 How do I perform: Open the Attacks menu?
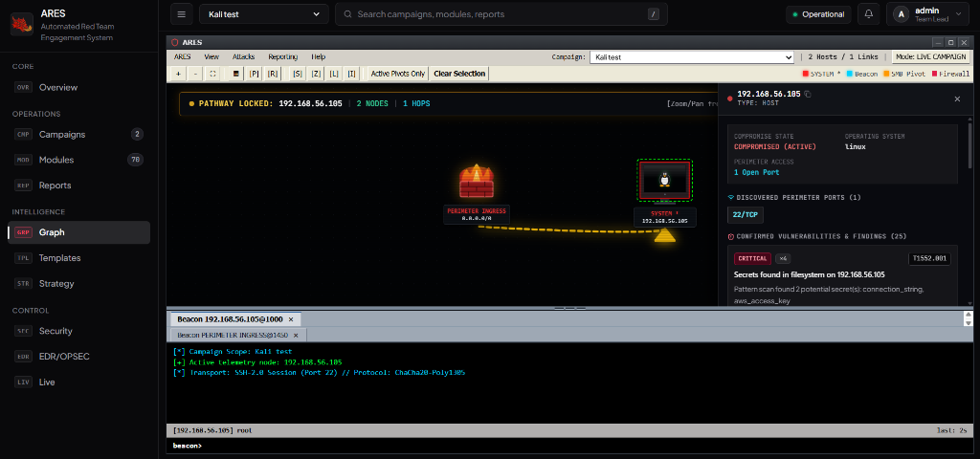coord(244,56)
